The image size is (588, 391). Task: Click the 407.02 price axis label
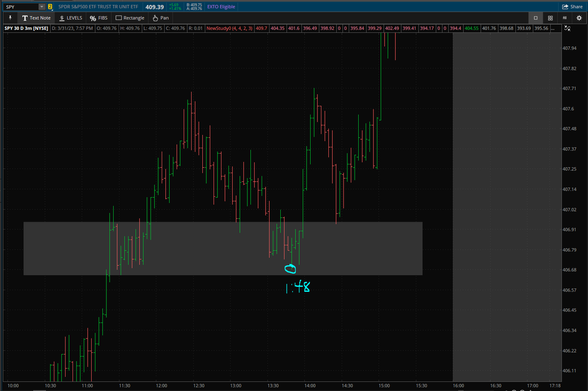pyautogui.click(x=569, y=209)
